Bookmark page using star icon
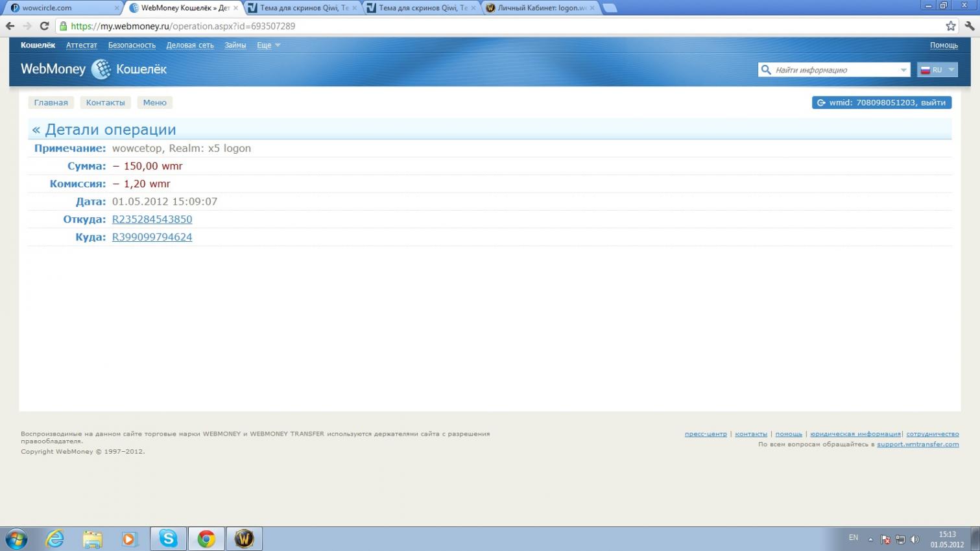The image size is (980, 551). pyautogui.click(x=950, y=26)
